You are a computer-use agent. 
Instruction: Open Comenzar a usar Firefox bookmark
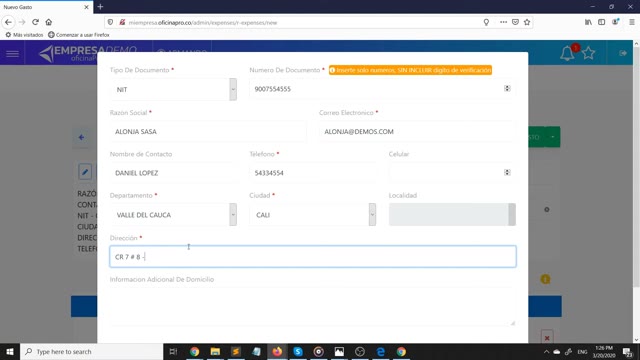(79, 35)
